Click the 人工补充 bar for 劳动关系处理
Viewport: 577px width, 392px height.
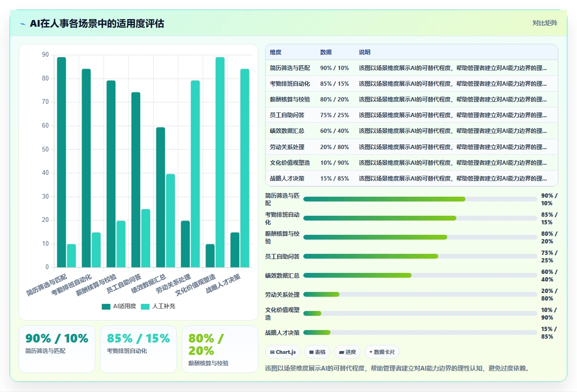click(195, 174)
